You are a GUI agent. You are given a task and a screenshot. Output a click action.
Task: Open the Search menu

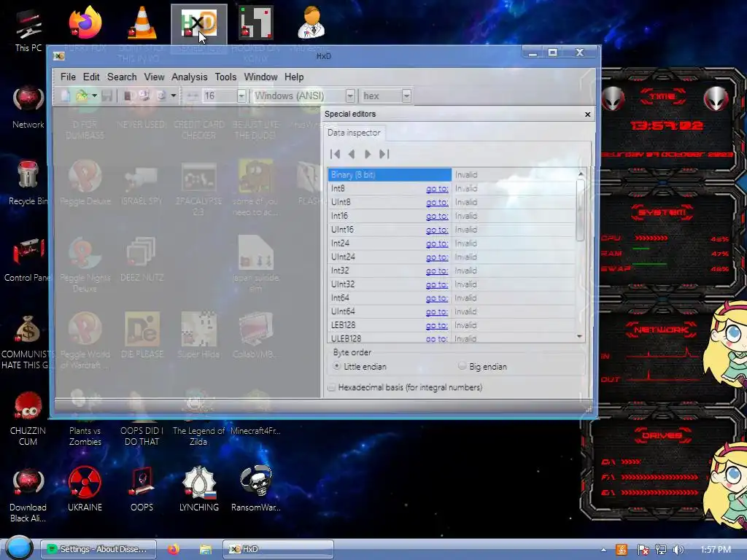click(122, 77)
